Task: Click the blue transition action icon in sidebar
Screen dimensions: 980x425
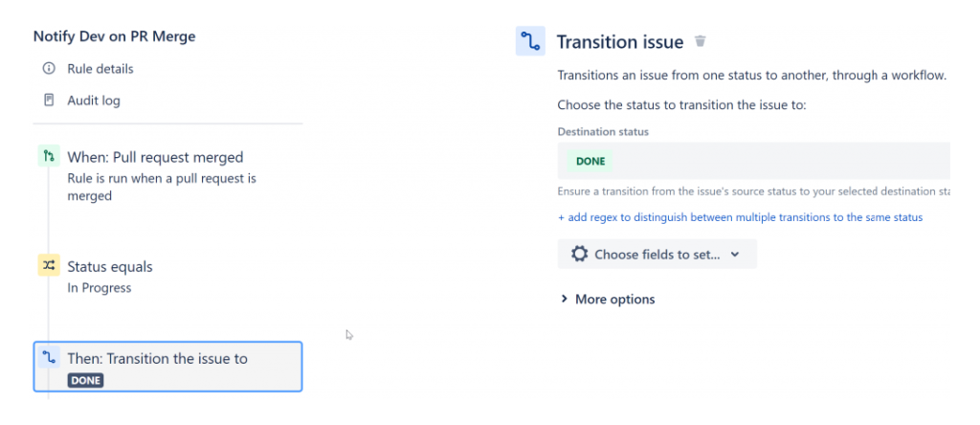Action: pos(49,357)
